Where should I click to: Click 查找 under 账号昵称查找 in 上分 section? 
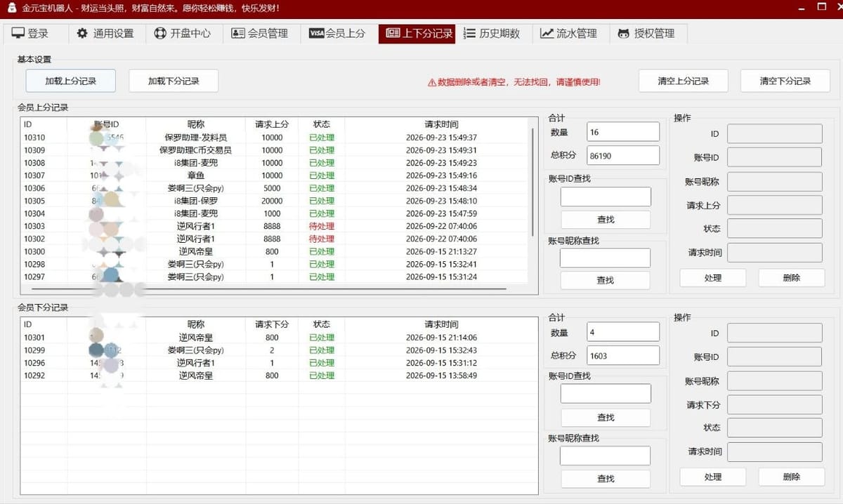pos(606,280)
